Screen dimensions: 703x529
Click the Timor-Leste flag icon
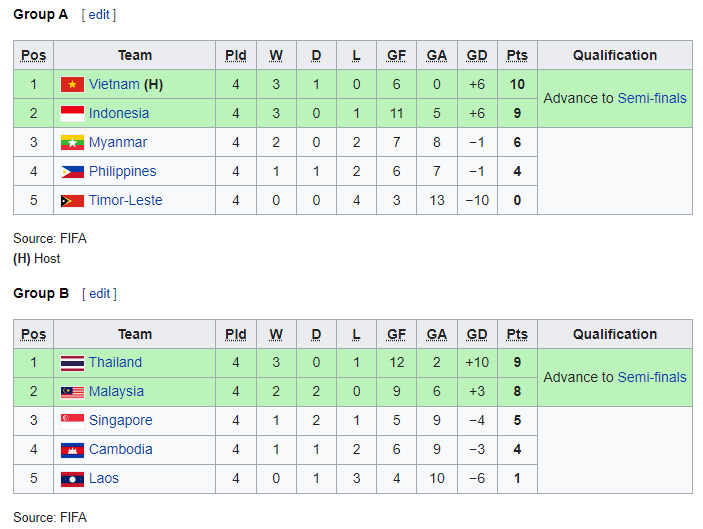pyautogui.click(x=72, y=200)
